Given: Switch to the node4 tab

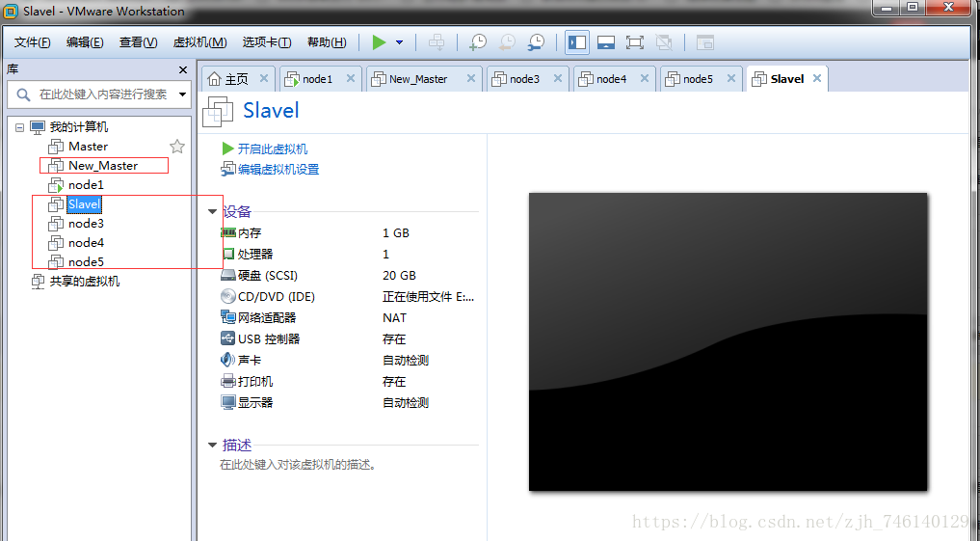Looking at the screenshot, I should (611, 79).
